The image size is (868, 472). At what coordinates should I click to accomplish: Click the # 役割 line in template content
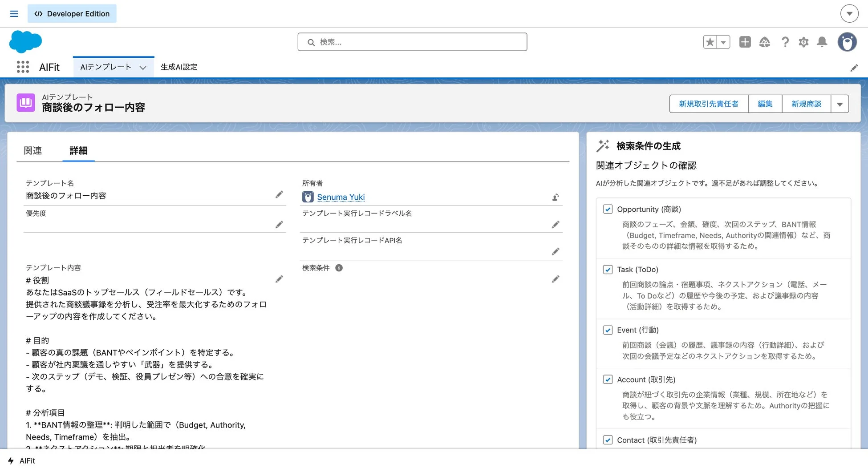pyautogui.click(x=37, y=280)
